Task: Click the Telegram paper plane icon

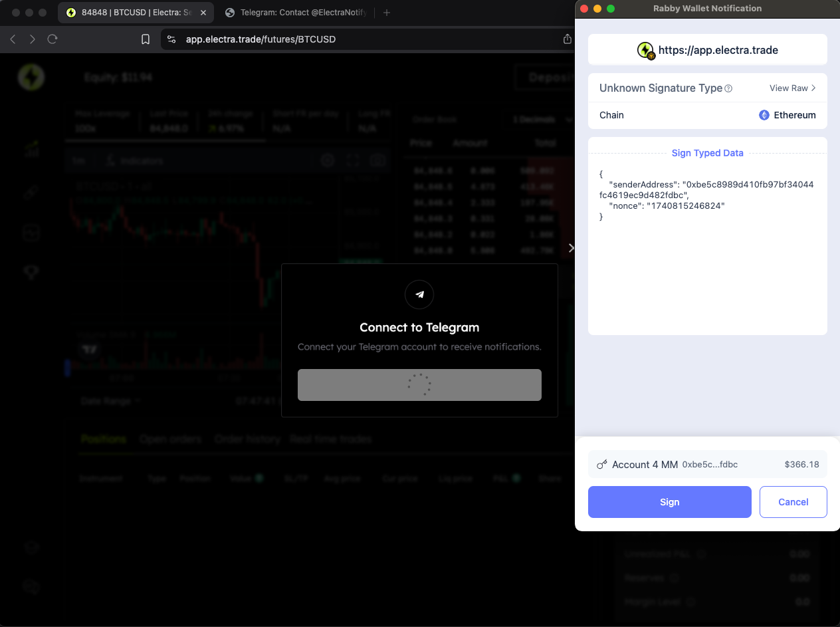Action: pyautogui.click(x=419, y=295)
